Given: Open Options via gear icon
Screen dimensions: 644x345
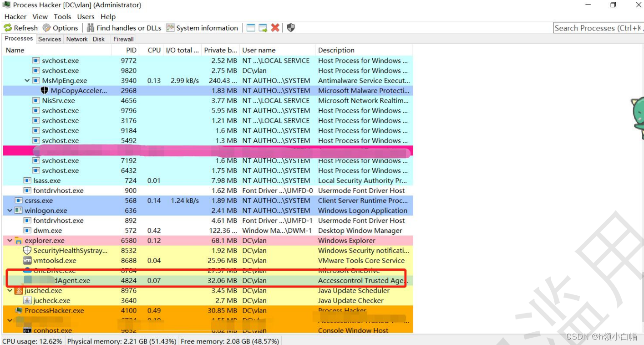Looking at the screenshot, I should point(46,28).
